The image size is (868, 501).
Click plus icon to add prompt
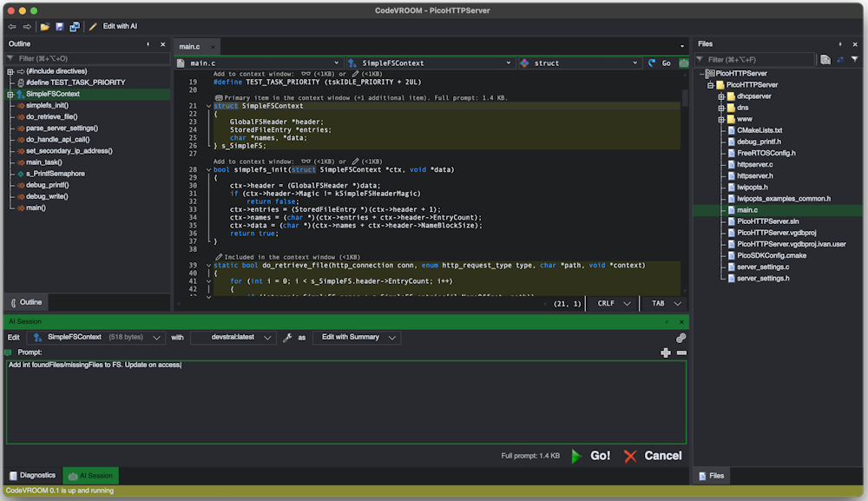pyautogui.click(x=666, y=353)
